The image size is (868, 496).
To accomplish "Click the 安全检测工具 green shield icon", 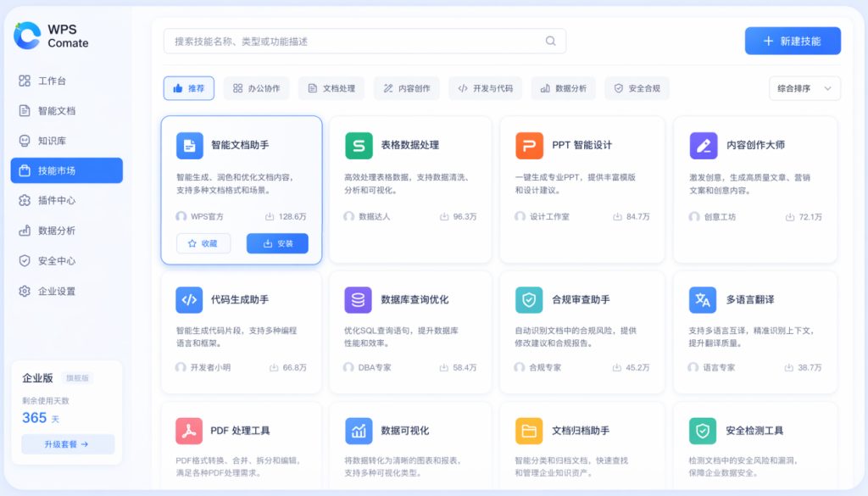I will click(x=703, y=431).
